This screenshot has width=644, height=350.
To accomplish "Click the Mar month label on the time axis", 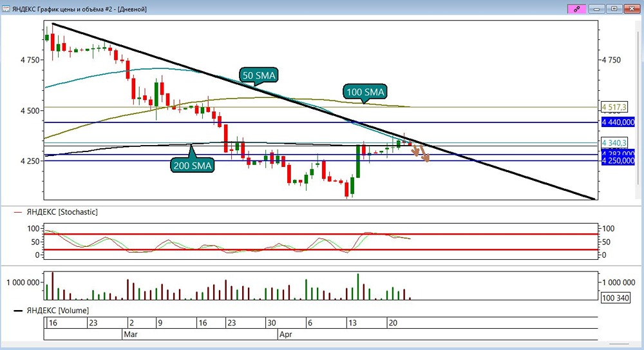I will pyautogui.click(x=131, y=335).
